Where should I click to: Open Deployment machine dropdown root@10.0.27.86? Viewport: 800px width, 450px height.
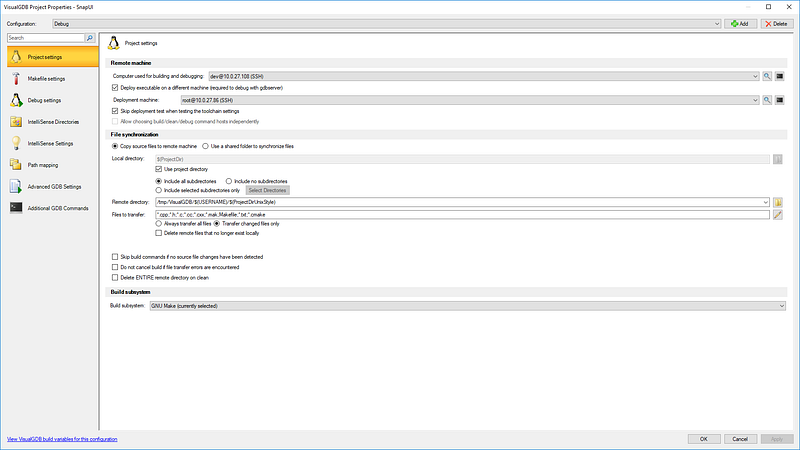pyautogui.click(x=470, y=100)
